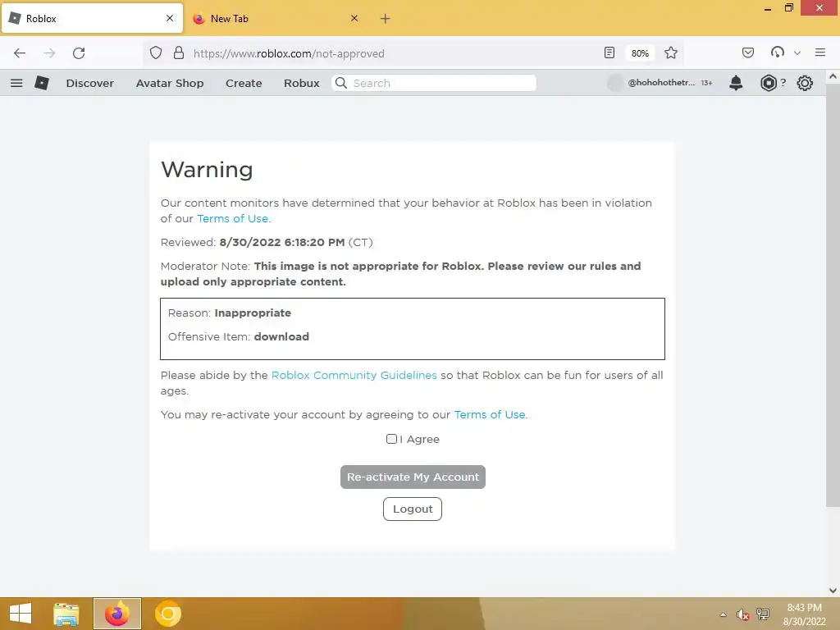Click the scroll down arrow
The height and width of the screenshot is (630, 840).
click(833, 591)
